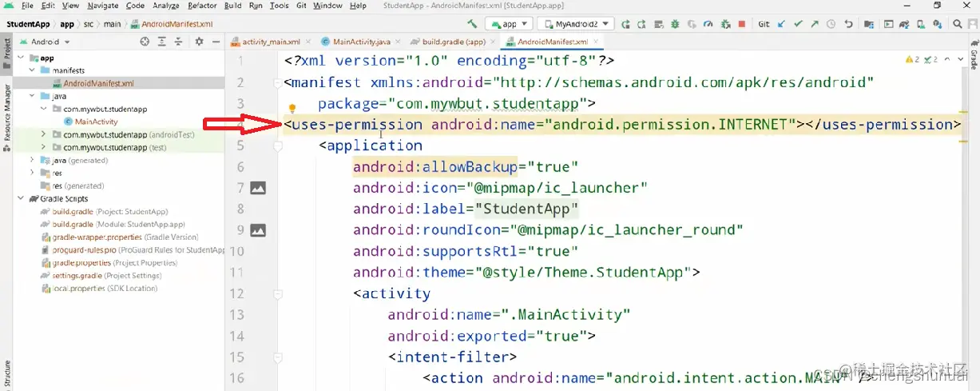Viewport: 980px width, 391px height.
Task: Hide the Project panel with minus icon
Action: (216, 42)
